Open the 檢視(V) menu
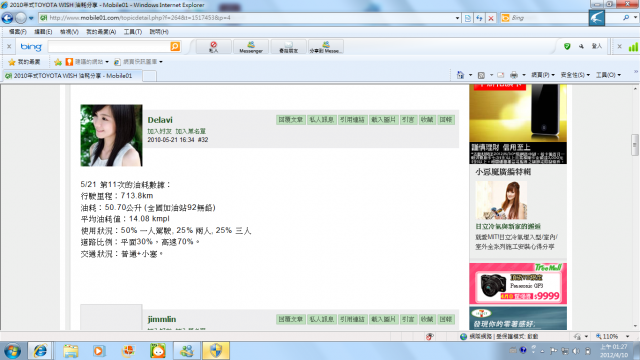 tap(69, 32)
